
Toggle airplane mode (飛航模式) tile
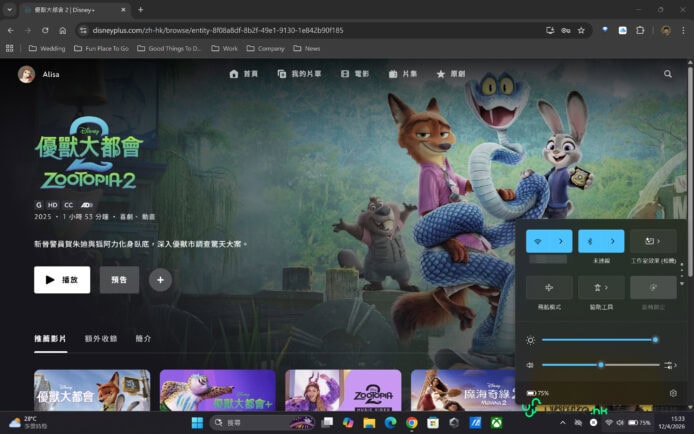click(x=549, y=288)
